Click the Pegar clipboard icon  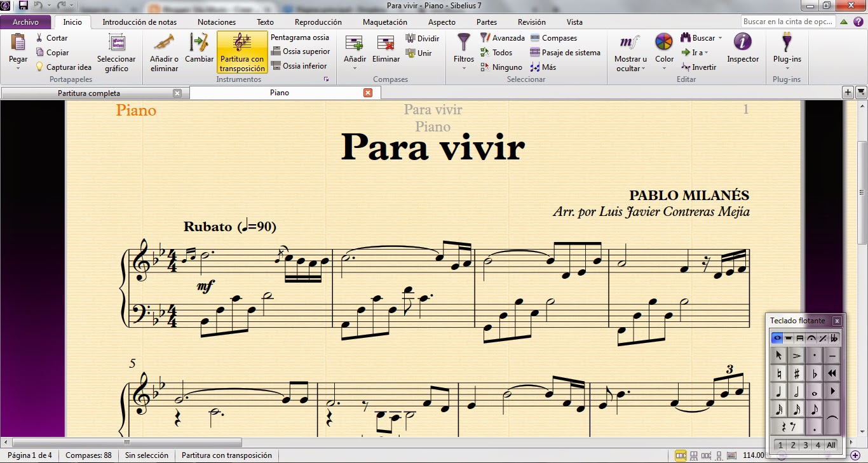[x=18, y=43]
